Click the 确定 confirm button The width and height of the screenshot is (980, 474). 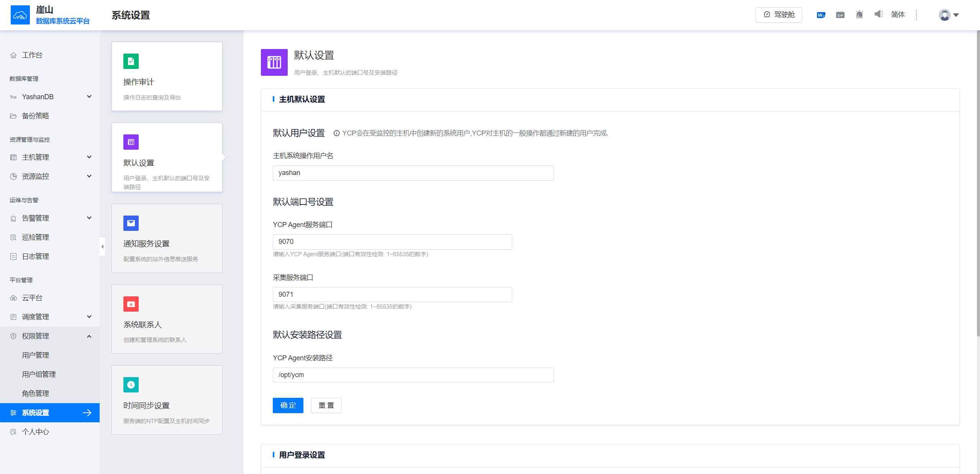point(288,405)
